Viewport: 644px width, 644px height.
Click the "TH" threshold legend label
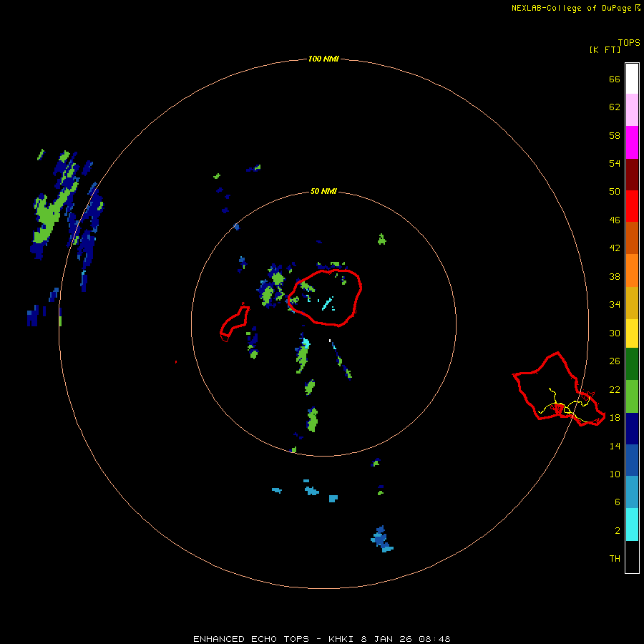615,559
